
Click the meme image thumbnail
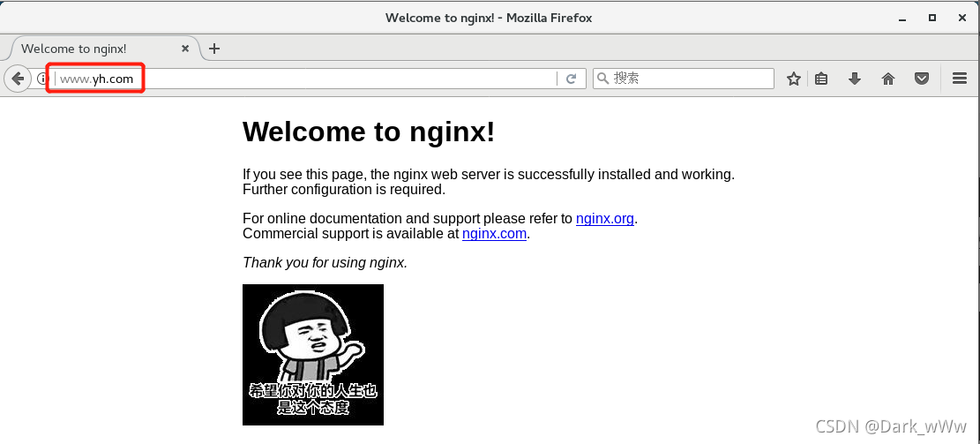pyautogui.click(x=313, y=355)
